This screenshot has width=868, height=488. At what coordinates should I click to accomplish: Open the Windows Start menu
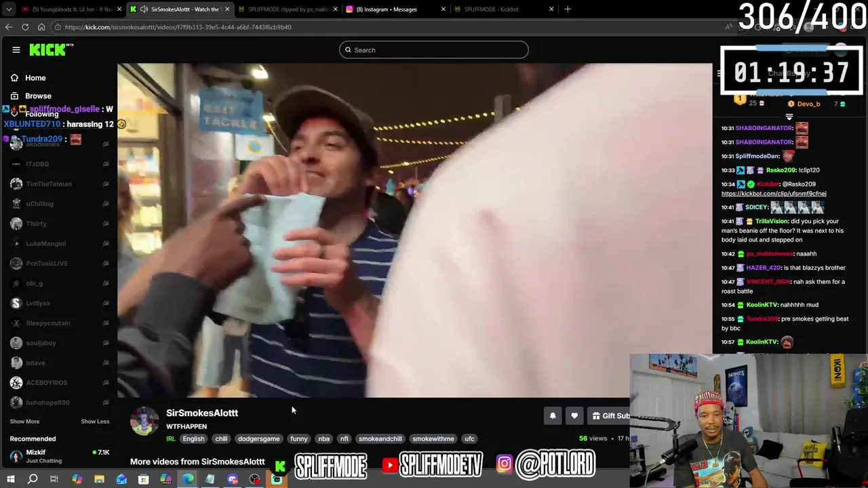click(x=10, y=479)
